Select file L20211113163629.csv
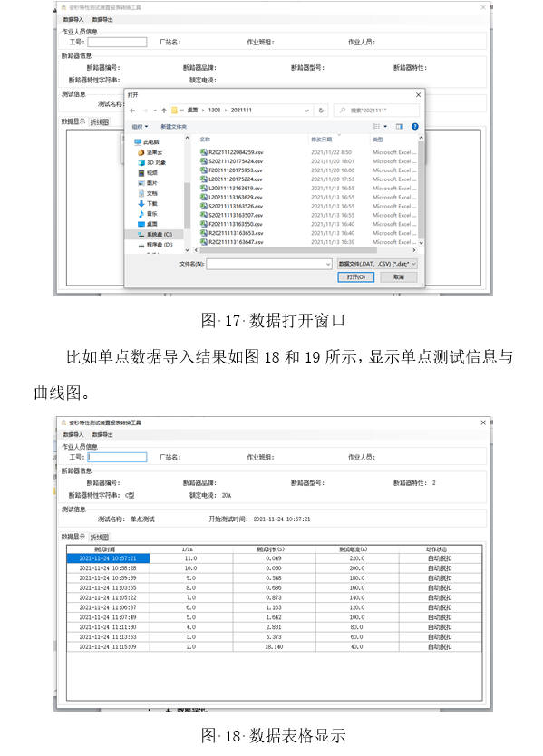The width and height of the screenshot is (543, 756). pos(232,198)
